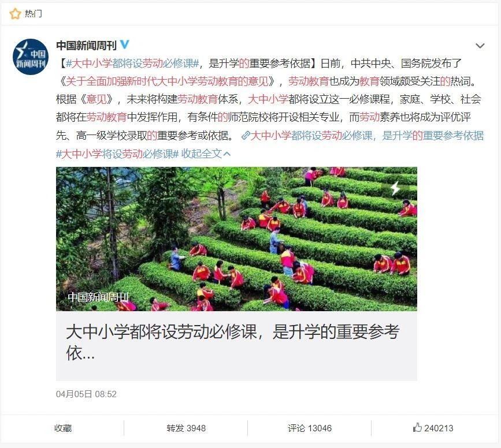This screenshot has width=501, height=448.
Task: Click the lightning bolt icon on the photo
Action: (396, 188)
